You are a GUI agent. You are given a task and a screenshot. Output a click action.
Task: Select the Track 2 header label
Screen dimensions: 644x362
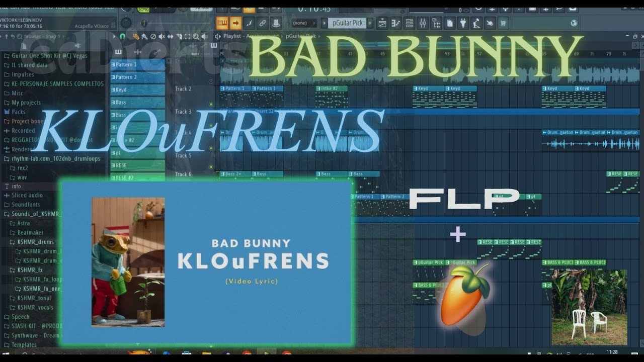[x=183, y=89]
